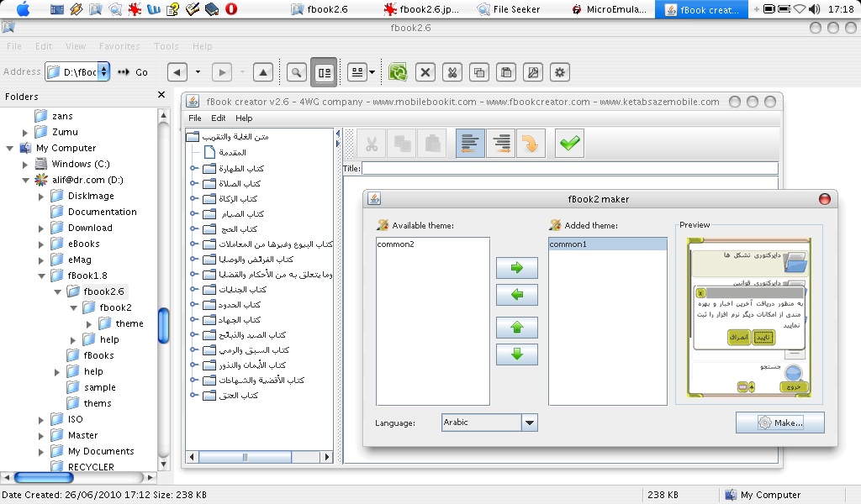
Task: Click the green refresh icon in file manager
Action: (398, 72)
